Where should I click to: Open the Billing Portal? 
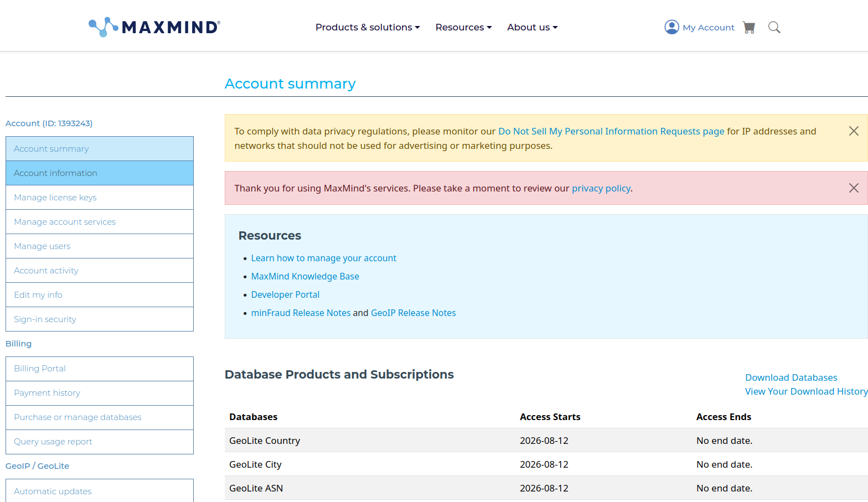(100, 369)
